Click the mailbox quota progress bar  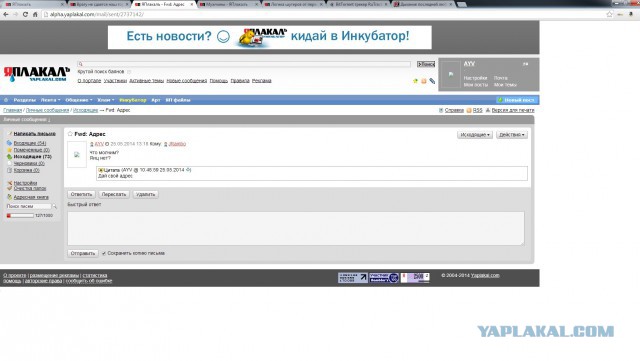pyautogui.click(x=20, y=216)
